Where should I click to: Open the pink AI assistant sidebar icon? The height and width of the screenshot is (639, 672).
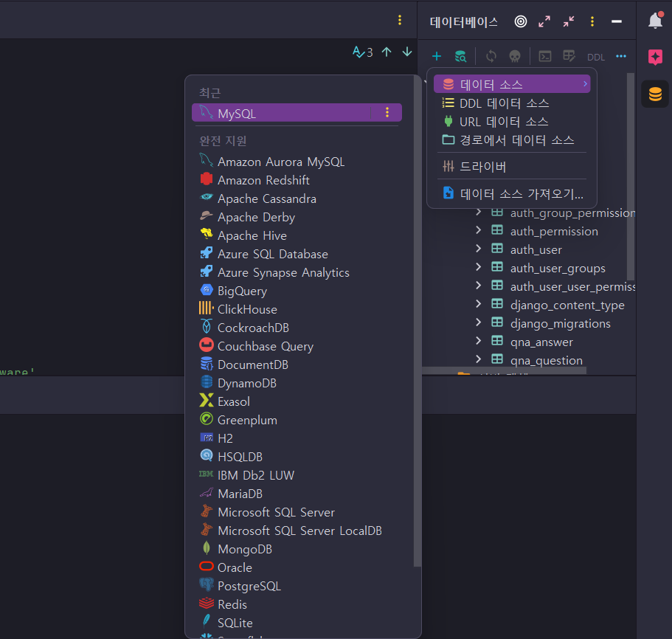tap(655, 57)
